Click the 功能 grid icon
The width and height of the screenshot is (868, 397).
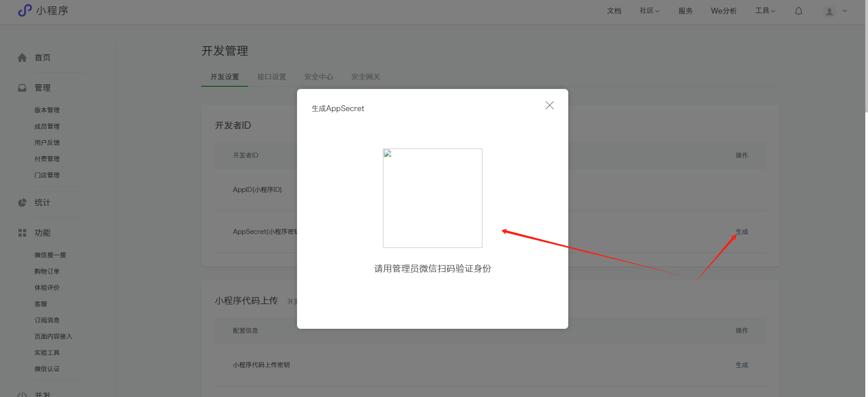tap(22, 233)
